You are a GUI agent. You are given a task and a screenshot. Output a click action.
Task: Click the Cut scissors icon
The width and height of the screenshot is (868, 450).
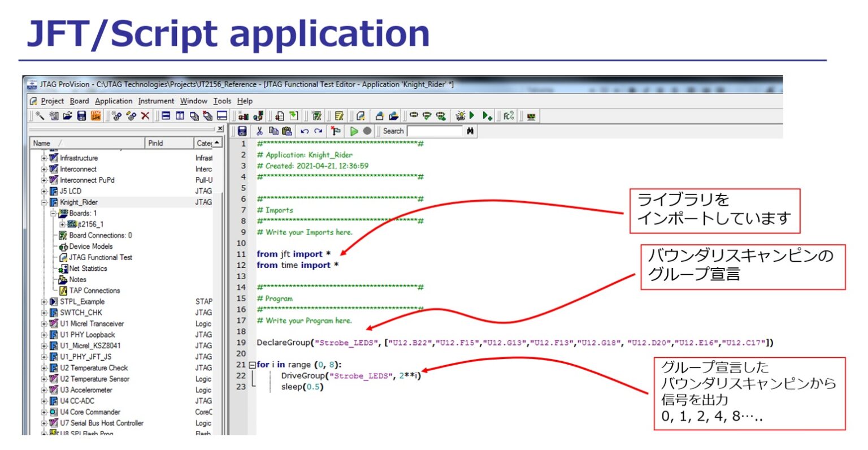[x=259, y=131]
